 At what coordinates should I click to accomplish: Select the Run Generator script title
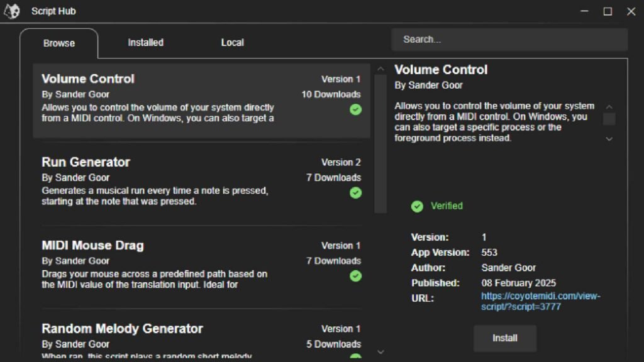[86, 162]
